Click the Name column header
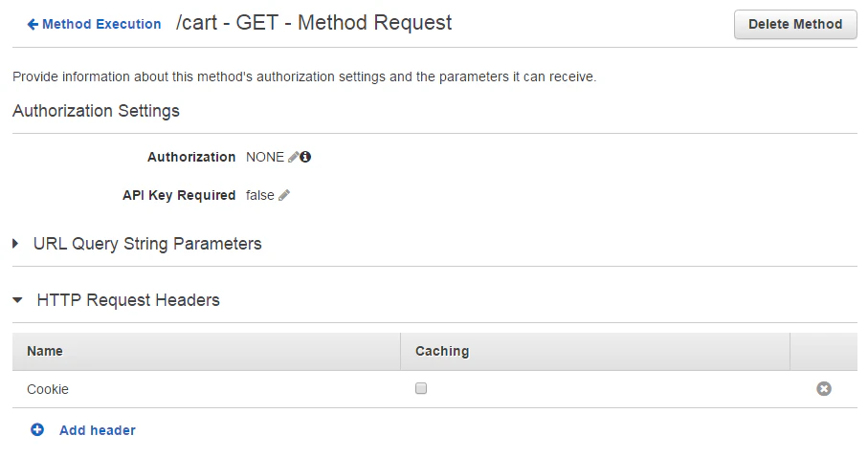The image size is (868, 457). point(45,351)
